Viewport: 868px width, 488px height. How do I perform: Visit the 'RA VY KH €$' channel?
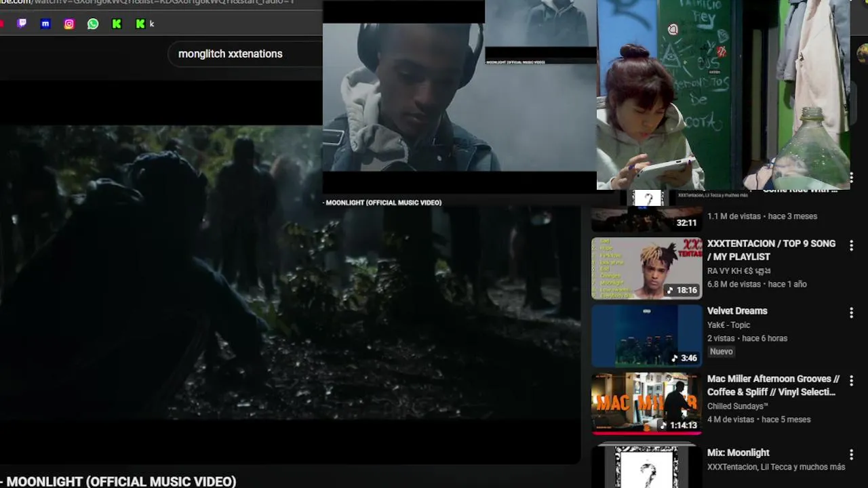pyautogui.click(x=738, y=270)
